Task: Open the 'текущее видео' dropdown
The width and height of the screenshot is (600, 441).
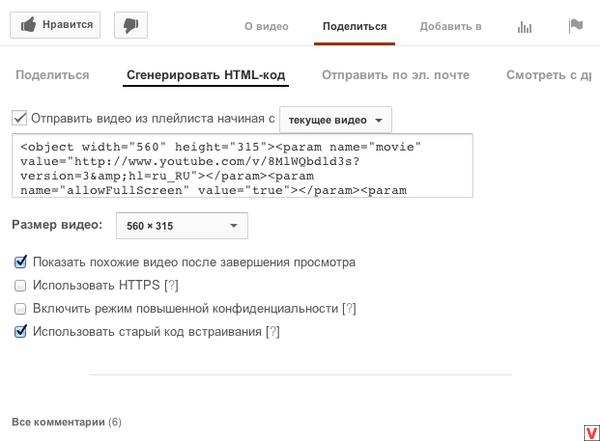Action: coord(336,120)
